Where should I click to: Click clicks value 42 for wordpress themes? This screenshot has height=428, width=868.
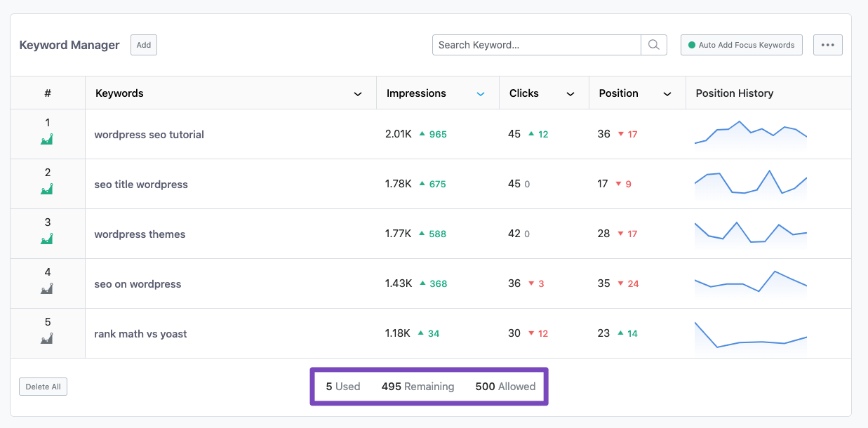514,234
